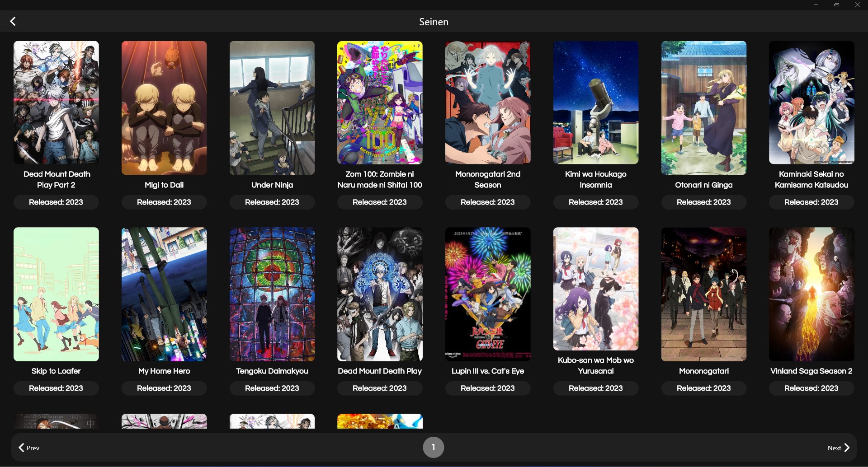Screen dimensions: 868x467
Task: Open the Vinland Saga Season 2 poster
Action: pos(811,294)
